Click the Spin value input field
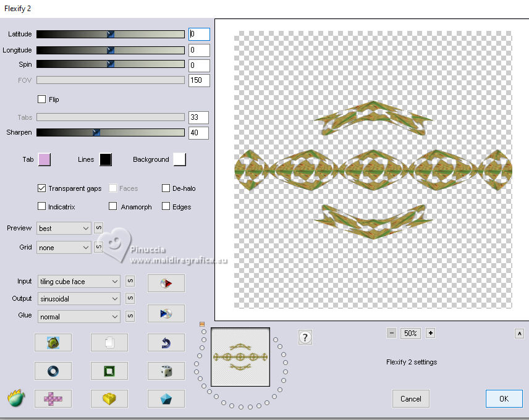Screen dimensions: 529x420 (x=199, y=65)
